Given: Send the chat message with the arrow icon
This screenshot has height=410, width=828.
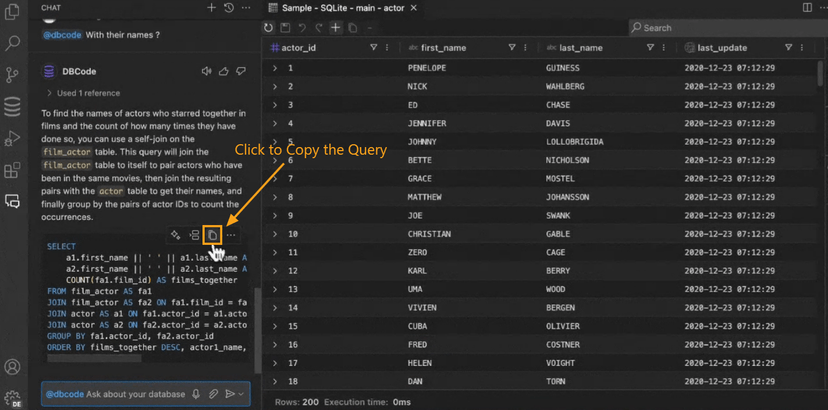Looking at the screenshot, I should pos(230,394).
